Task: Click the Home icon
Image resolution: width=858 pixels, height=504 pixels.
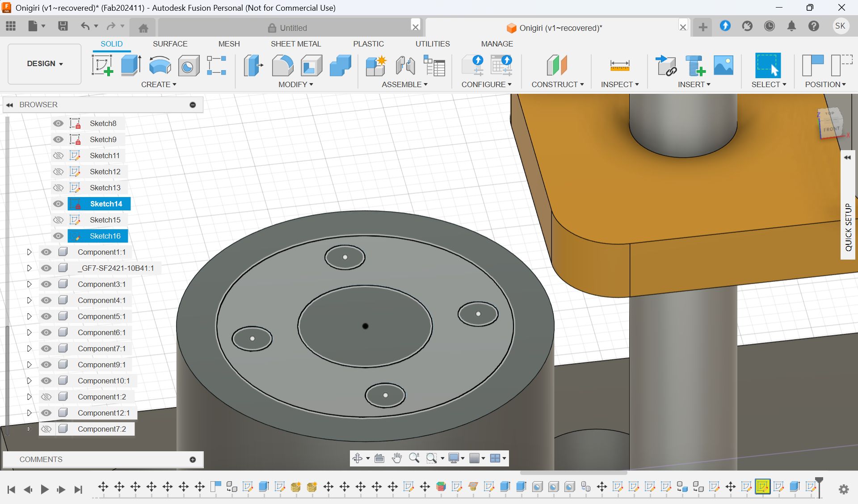Action: click(143, 28)
